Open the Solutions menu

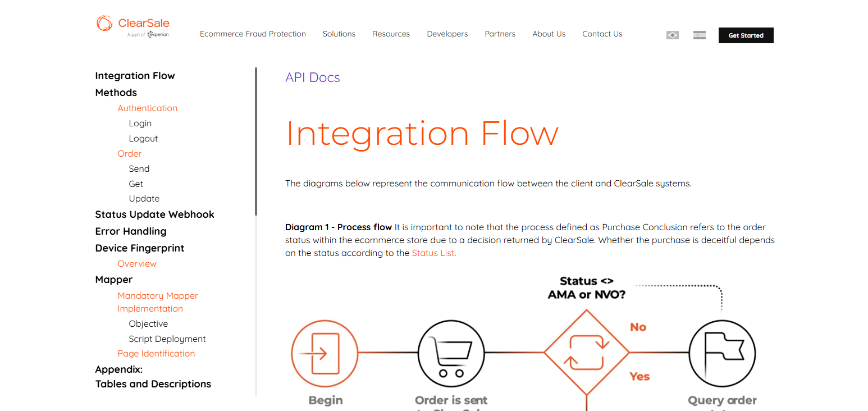(x=339, y=34)
